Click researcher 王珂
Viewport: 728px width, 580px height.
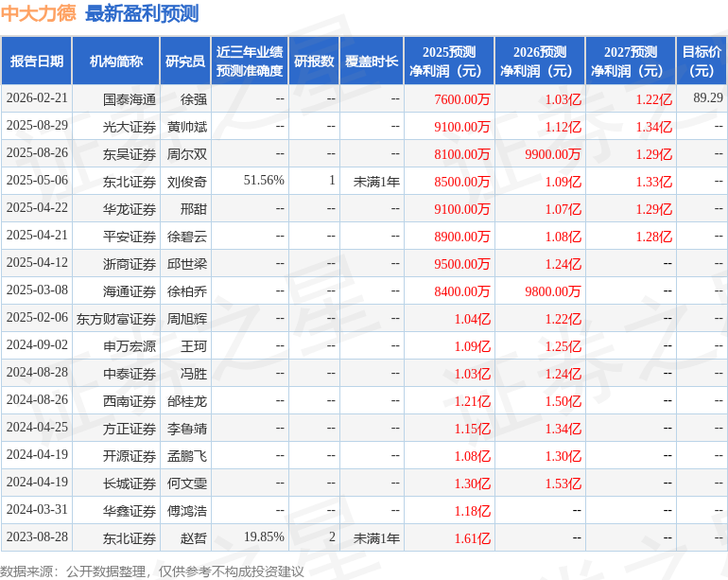pyautogui.click(x=194, y=346)
